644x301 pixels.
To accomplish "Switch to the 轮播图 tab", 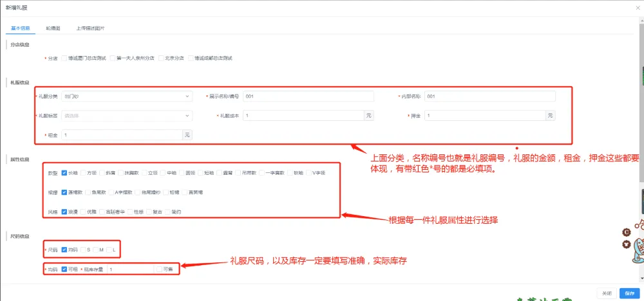I will [53, 28].
